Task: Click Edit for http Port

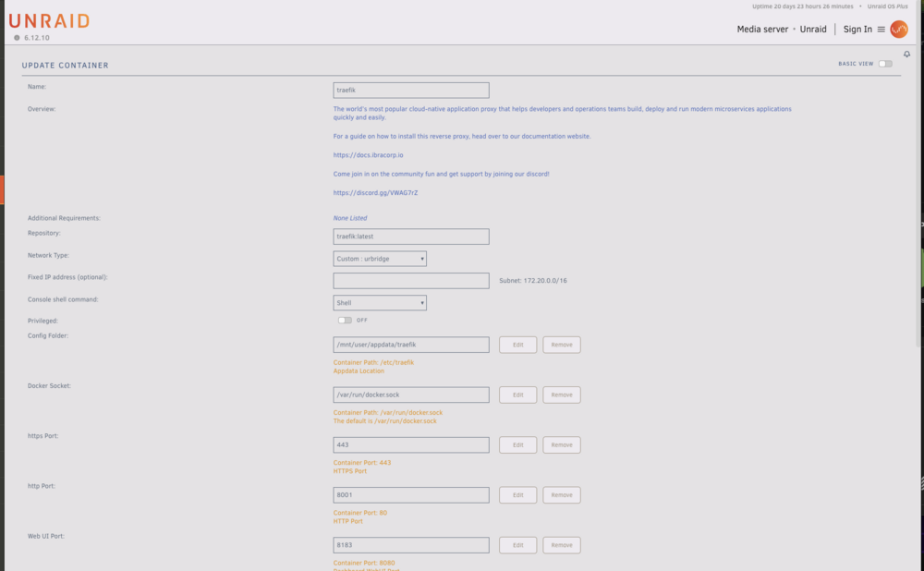Action: pyautogui.click(x=518, y=495)
